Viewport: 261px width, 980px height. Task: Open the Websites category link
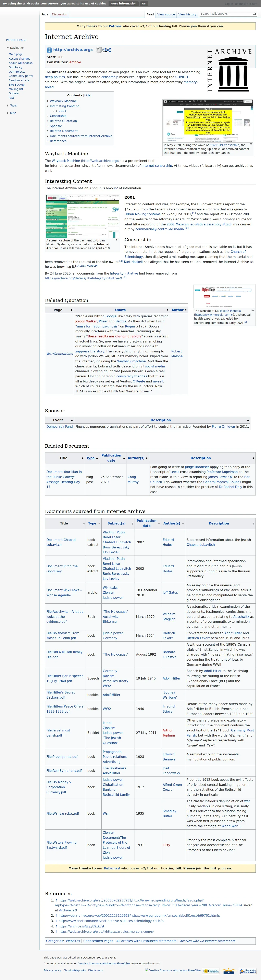point(73,941)
